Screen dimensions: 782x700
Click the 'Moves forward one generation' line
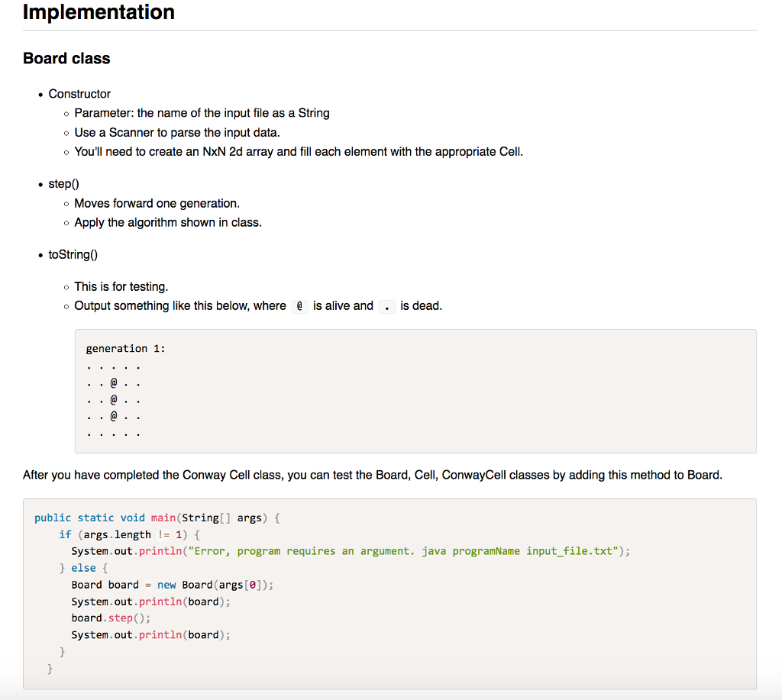coord(157,203)
